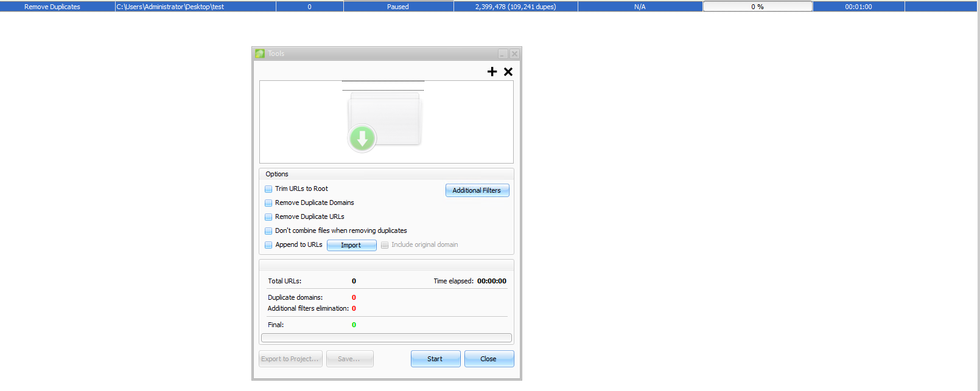The width and height of the screenshot is (980, 391).
Task: Click Start to begin processing
Action: [435, 359]
